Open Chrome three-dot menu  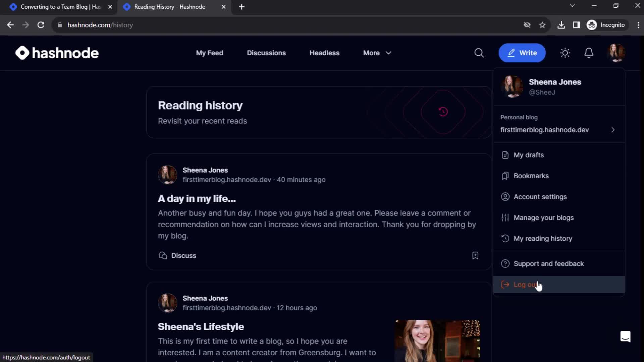[638, 25]
